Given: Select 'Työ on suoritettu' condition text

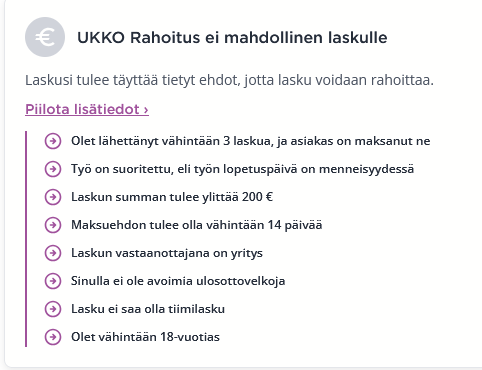Looking at the screenshot, I should pyautogui.click(x=242, y=169).
